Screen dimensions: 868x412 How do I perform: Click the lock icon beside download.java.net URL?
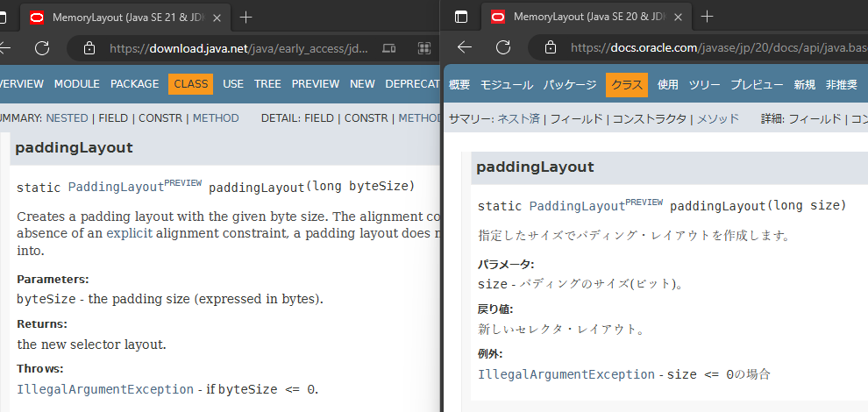click(x=89, y=48)
